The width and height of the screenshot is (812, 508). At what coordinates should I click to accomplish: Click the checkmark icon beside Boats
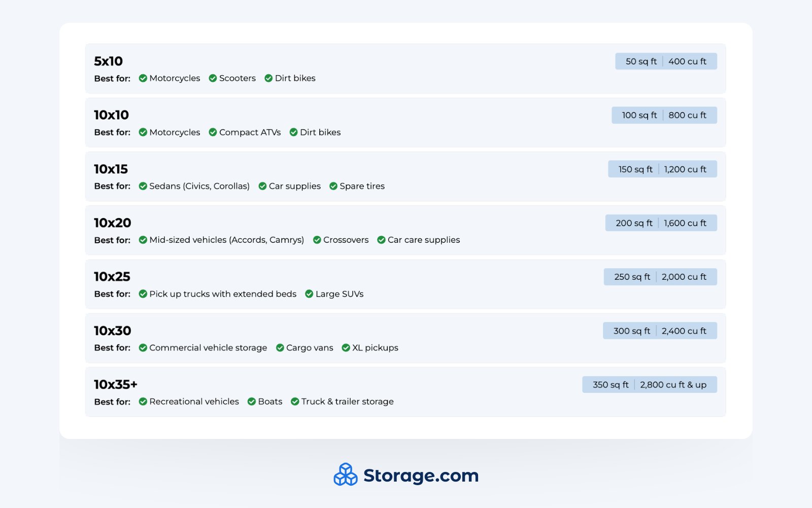[x=252, y=401]
